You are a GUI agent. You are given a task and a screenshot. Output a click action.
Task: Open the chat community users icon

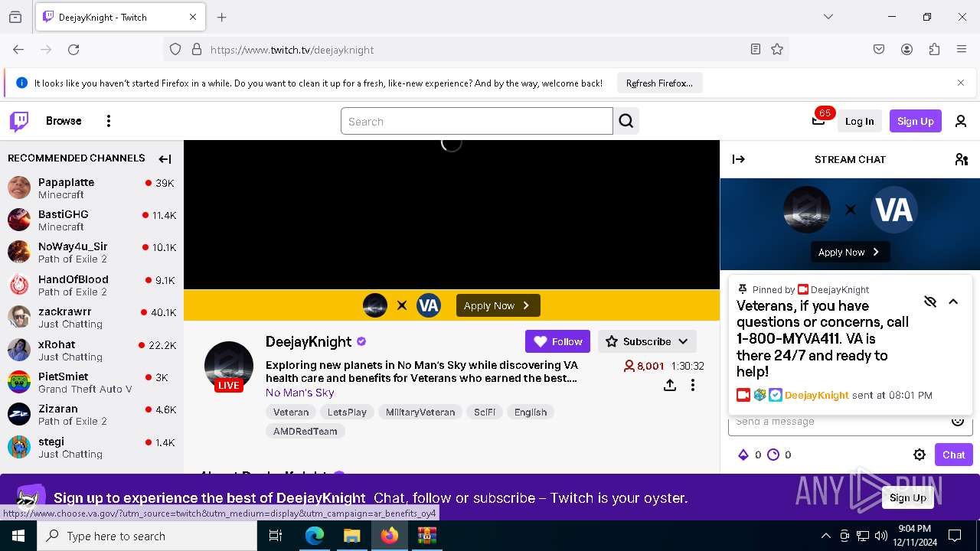(x=962, y=159)
